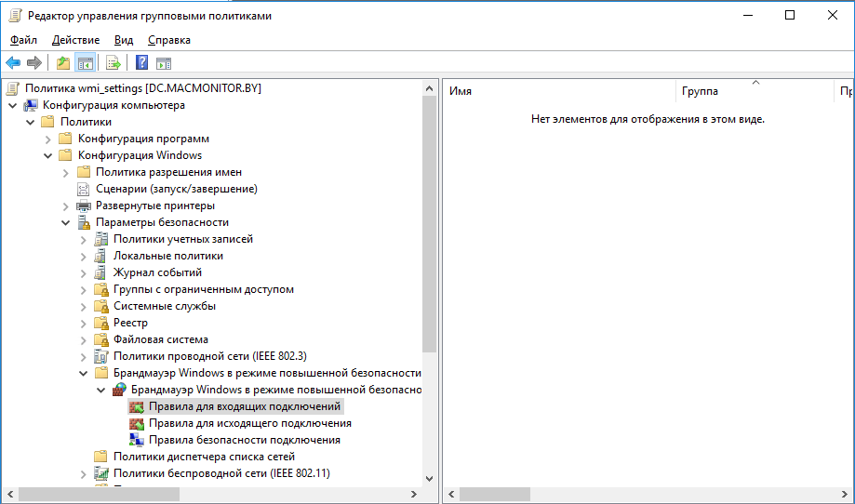Select Политики диспетчера списка сетей
This screenshot has width=855, height=504.
[x=204, y=457]
